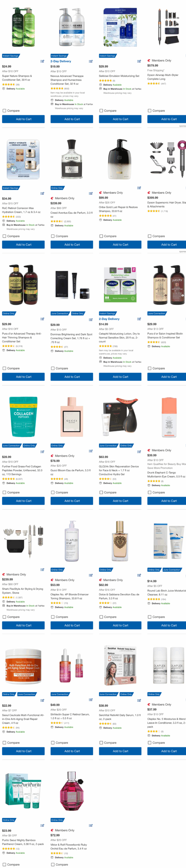
Task: Click the Further Food Collagen Peptides product image
Action: pyautogui.click(x=23, y=417)
